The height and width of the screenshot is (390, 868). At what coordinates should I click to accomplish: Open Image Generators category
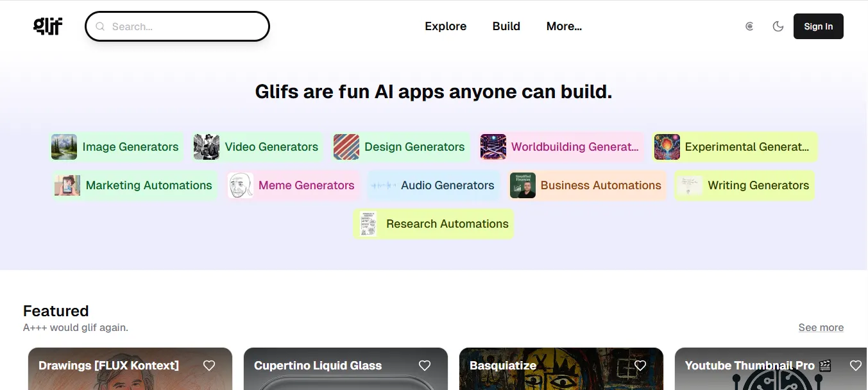pos(117,147)
